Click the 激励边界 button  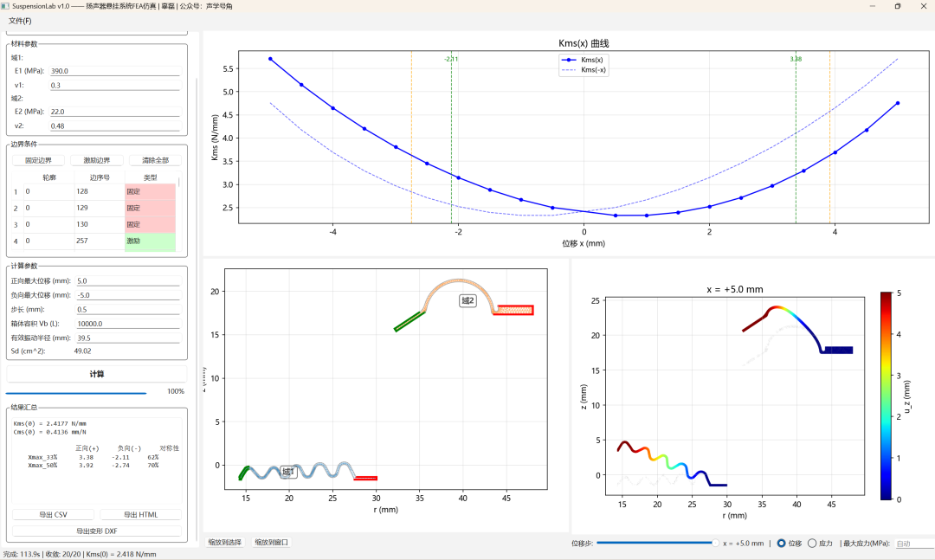tap(97, 160)
